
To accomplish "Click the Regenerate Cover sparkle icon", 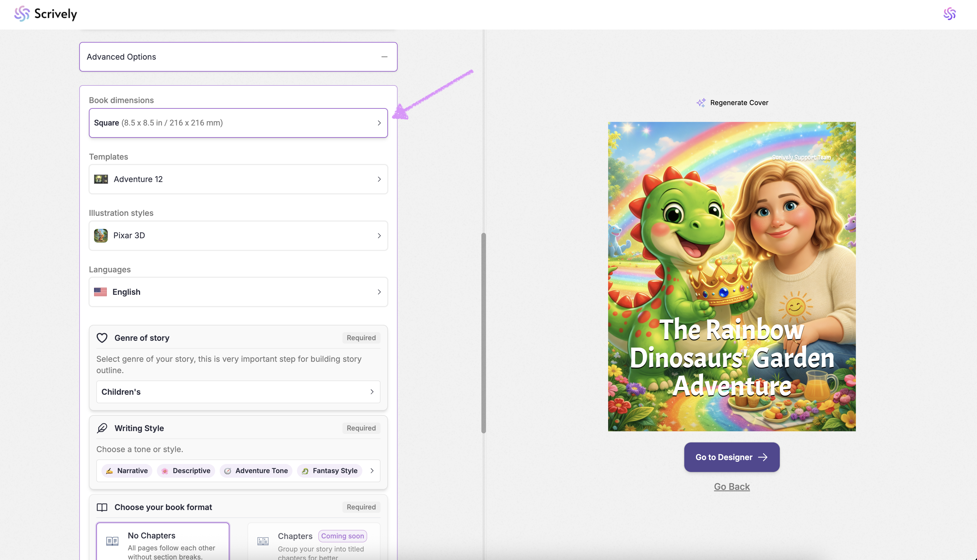I will (701, 103).
